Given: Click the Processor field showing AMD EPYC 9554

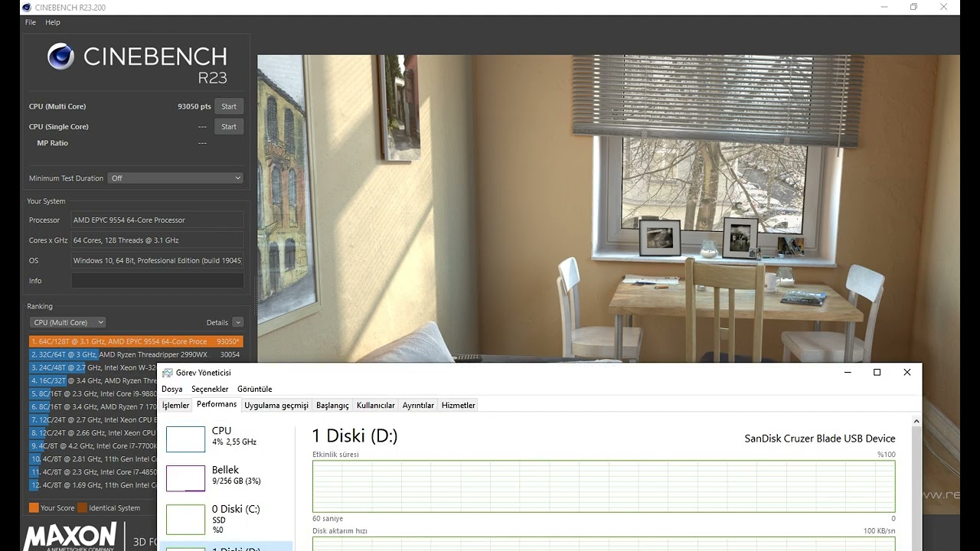Looking at the screenshot, I should tap(158, 220).
